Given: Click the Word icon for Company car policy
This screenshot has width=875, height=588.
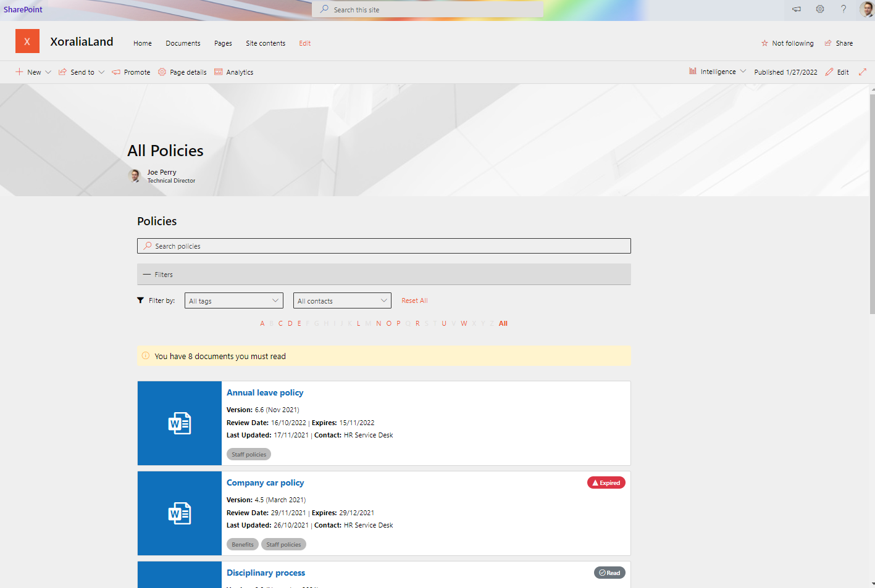Looking at the screenshot, I should [x=180, y=513].
